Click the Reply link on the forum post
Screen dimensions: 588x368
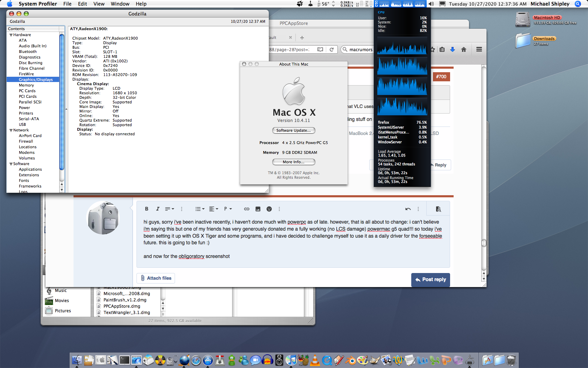[440, 165]
